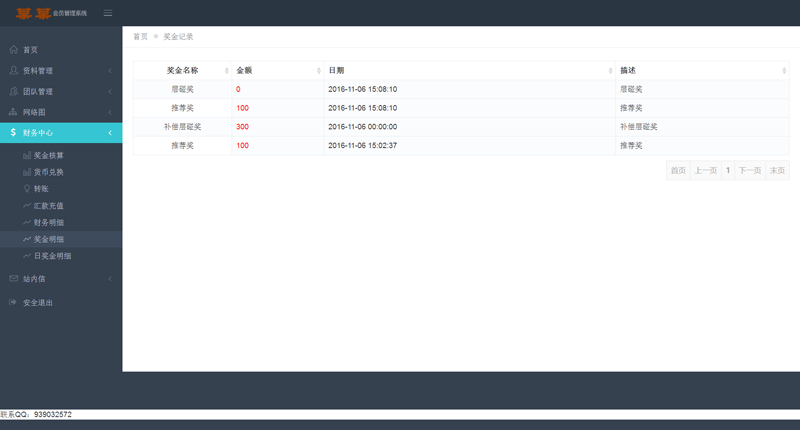This screenshot has width=800, height=430.
Task: Open 财务明细 submenu item
Action: (x=61, y=222)
